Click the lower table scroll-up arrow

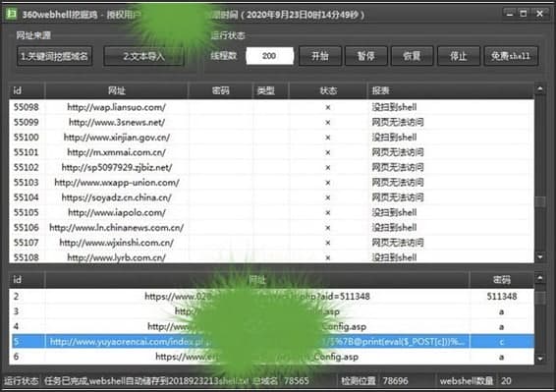click(539, 278)
